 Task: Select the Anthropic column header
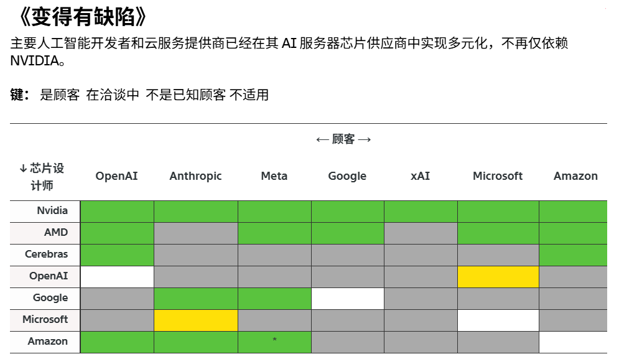pos(195,175)
